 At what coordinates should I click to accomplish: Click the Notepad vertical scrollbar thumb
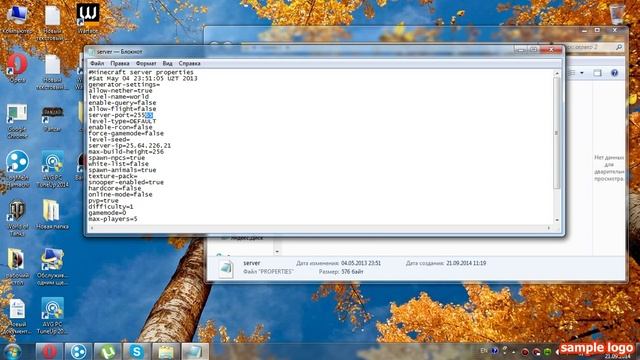tap(557, 133)
